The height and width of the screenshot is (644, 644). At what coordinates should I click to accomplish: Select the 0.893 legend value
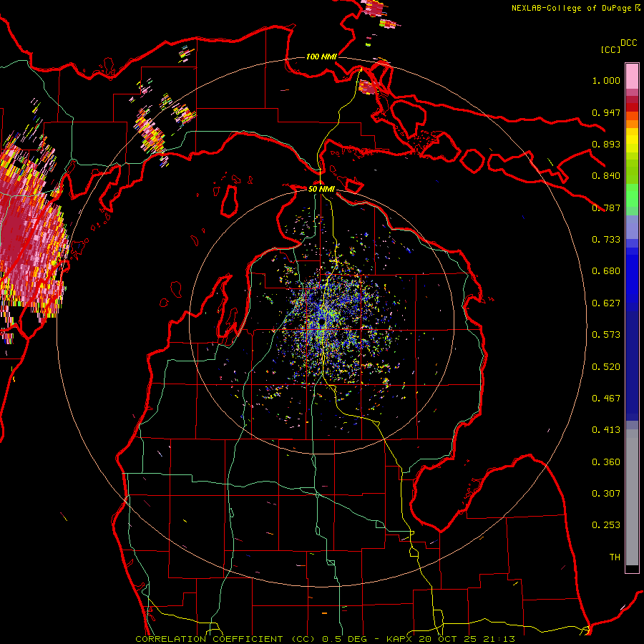(x=606, y=144)
